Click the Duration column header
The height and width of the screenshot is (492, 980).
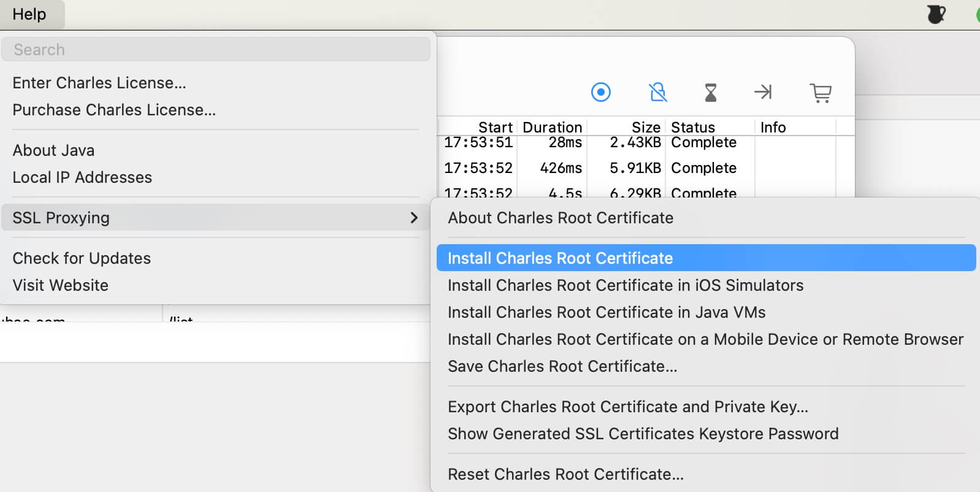point(552,127)
